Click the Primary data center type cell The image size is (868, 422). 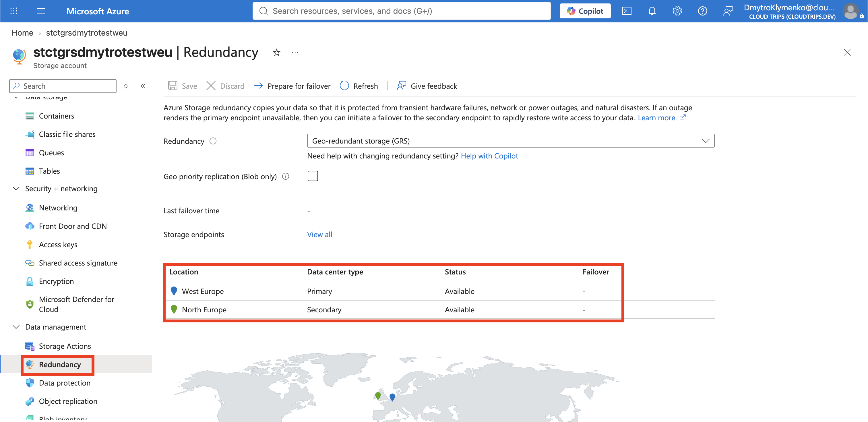click(319, 291)
